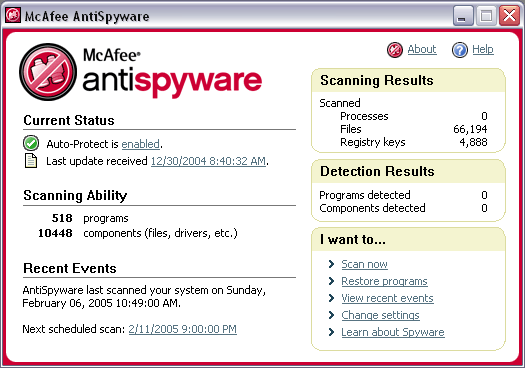Open the last update date link
The width and height of the screenshot is (525, 368).
[x=208, y=161]
